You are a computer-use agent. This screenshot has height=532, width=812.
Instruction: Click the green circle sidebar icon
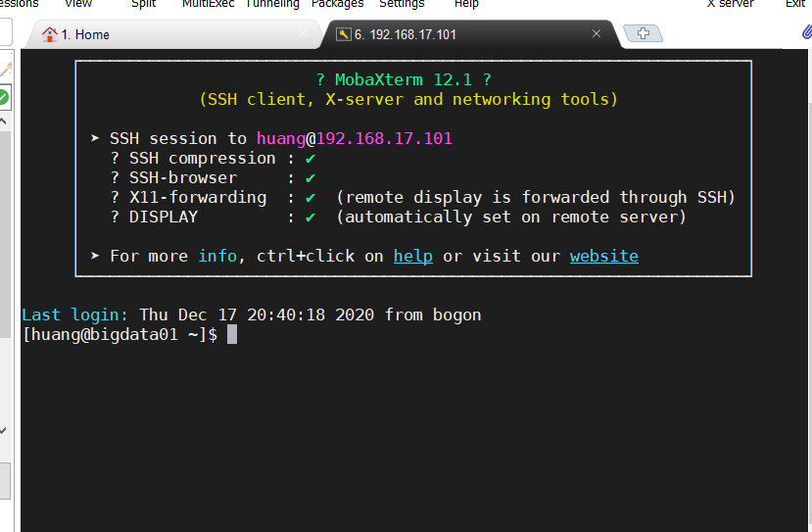pyautogui.click(x=4, y=97)
